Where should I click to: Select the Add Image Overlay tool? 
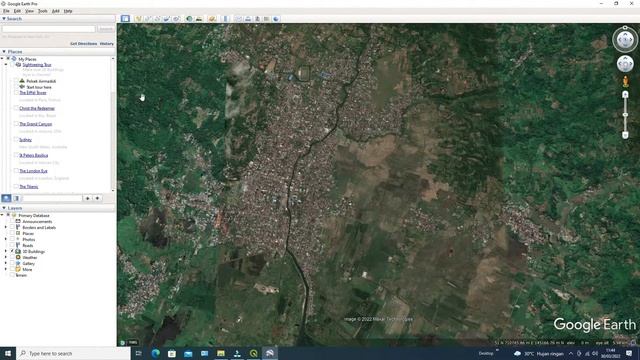pos(167,19)
